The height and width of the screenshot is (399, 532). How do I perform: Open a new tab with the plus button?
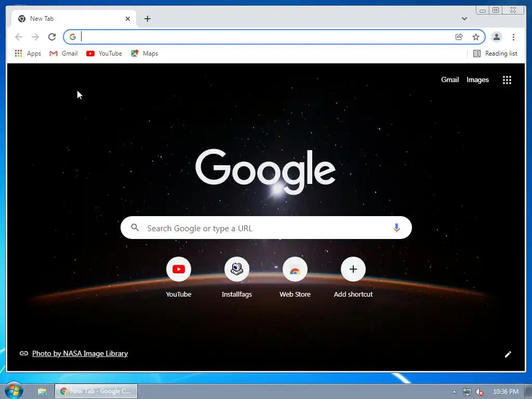tap(147, 19)
